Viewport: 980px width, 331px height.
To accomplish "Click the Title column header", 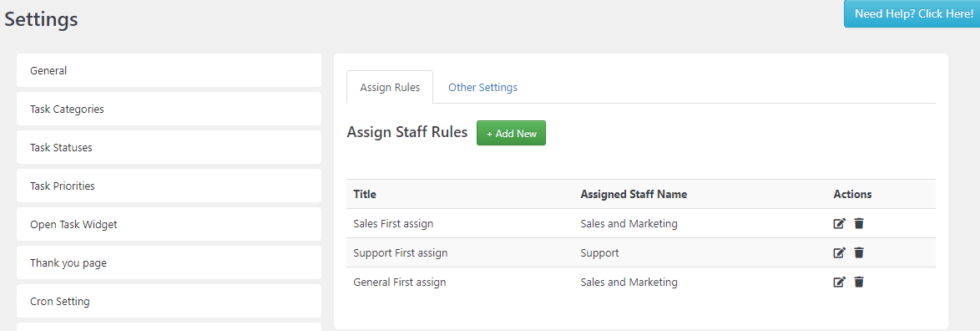I will coord(365,194).
